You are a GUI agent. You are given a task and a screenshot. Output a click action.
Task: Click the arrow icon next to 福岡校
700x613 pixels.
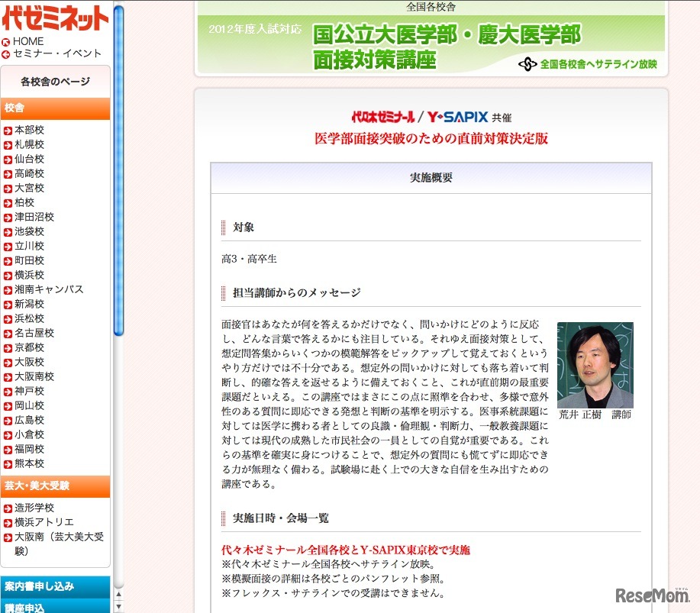tap(8, 450)
